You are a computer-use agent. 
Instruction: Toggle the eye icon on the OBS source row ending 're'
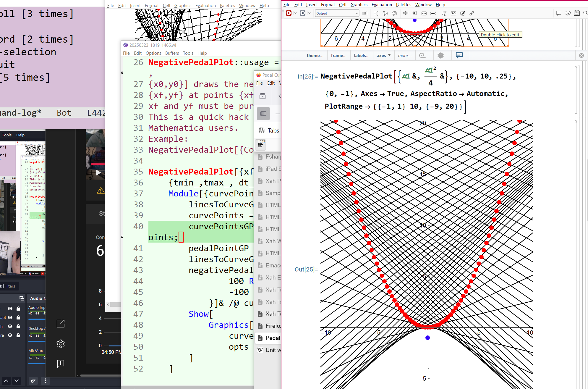10,335
